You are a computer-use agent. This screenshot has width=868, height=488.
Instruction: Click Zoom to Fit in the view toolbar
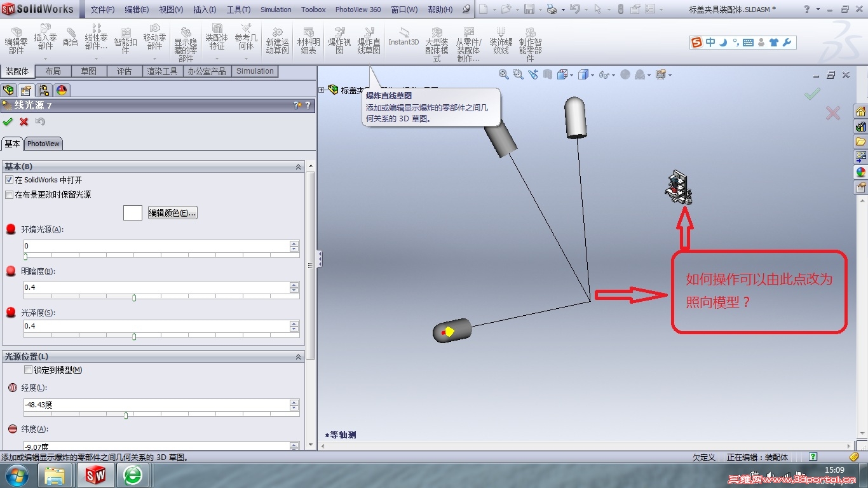(504, 74)
